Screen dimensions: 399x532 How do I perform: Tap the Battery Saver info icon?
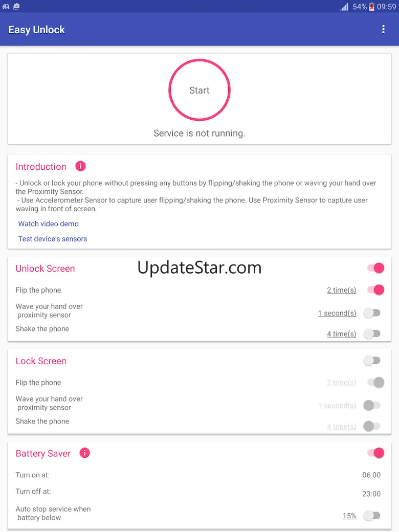point(85,453)
